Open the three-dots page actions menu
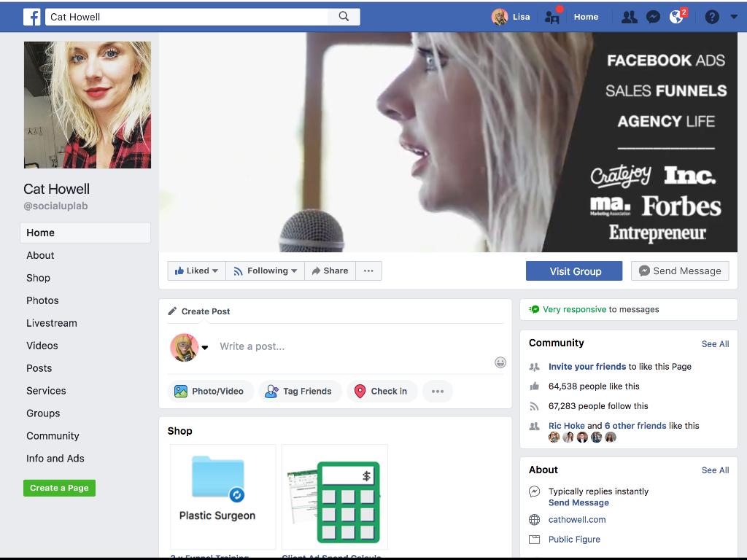This screenshot has height=560, width=747. tap(368, 271)
